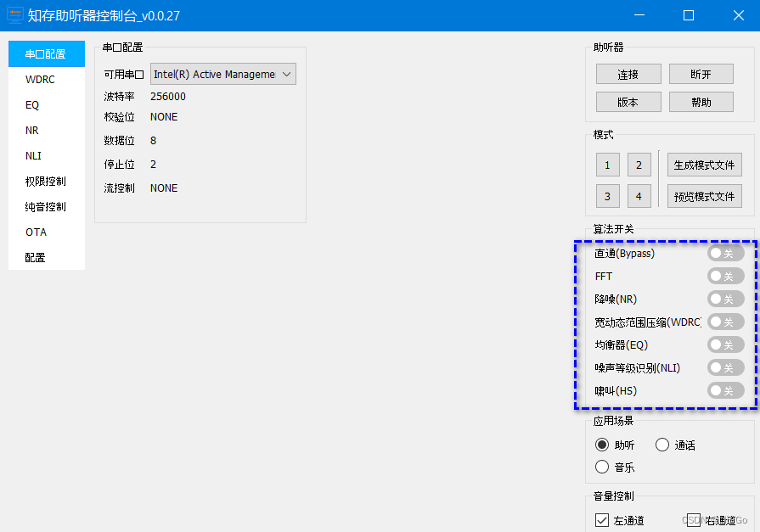This screenshot has height=532, width=760.
Task: Enable the 均衡器(EQ) switch
Action: coord(725,345)
